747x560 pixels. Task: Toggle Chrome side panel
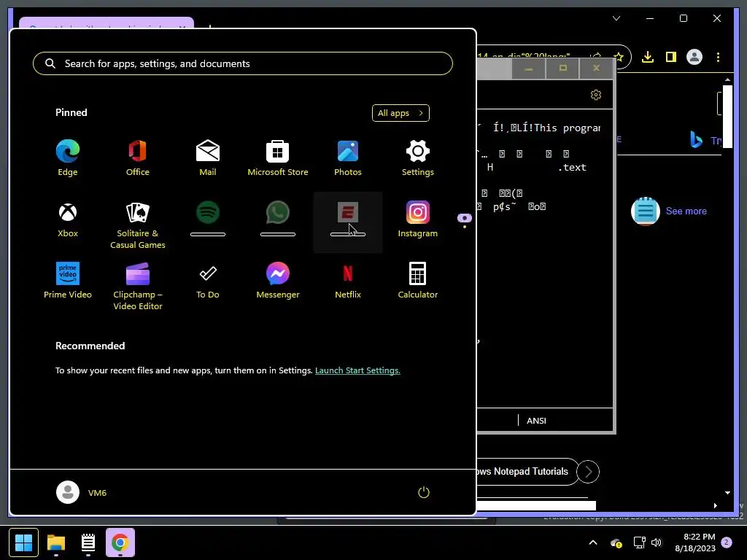(671, 57)
